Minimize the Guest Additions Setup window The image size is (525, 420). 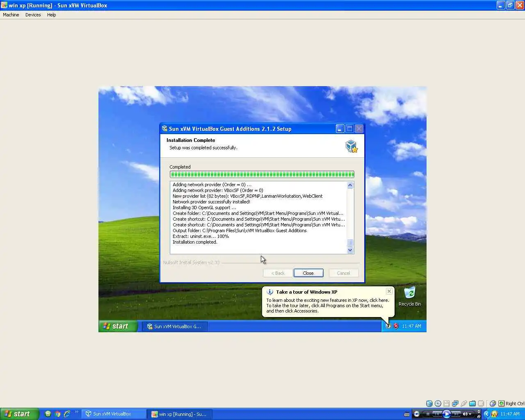340,129
